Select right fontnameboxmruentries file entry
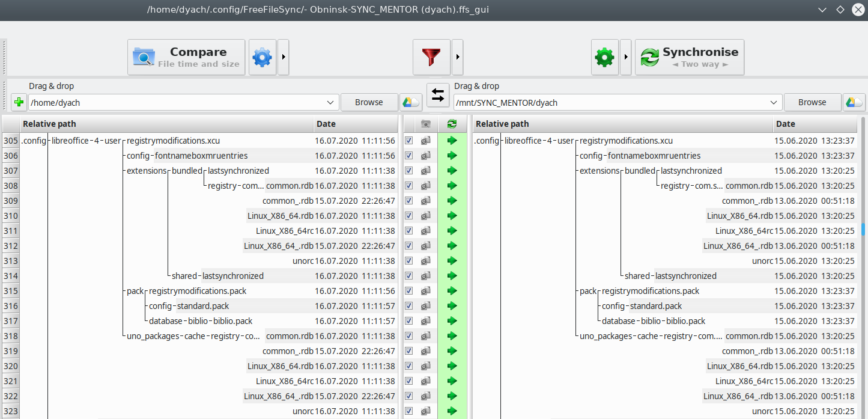This screenshot has width=868, height=419. click(654, 156)
